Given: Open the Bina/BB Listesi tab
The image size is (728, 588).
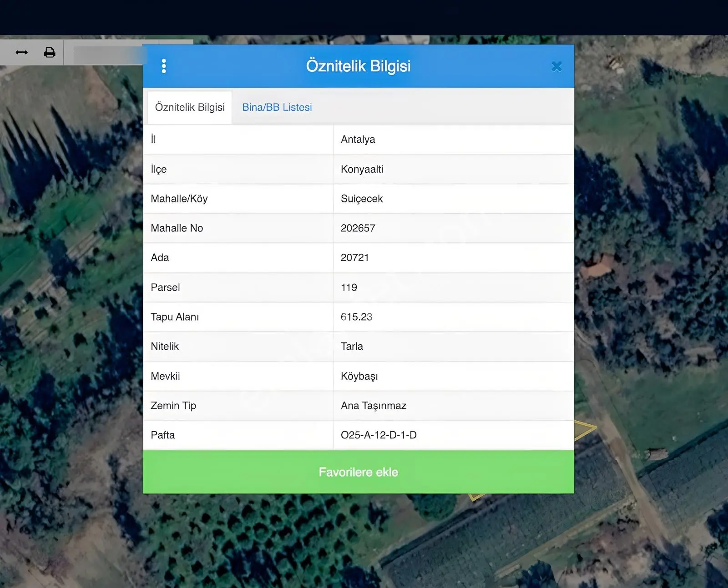Looking at the screenshot, I should pyautogui.click(x=277, y=107).
